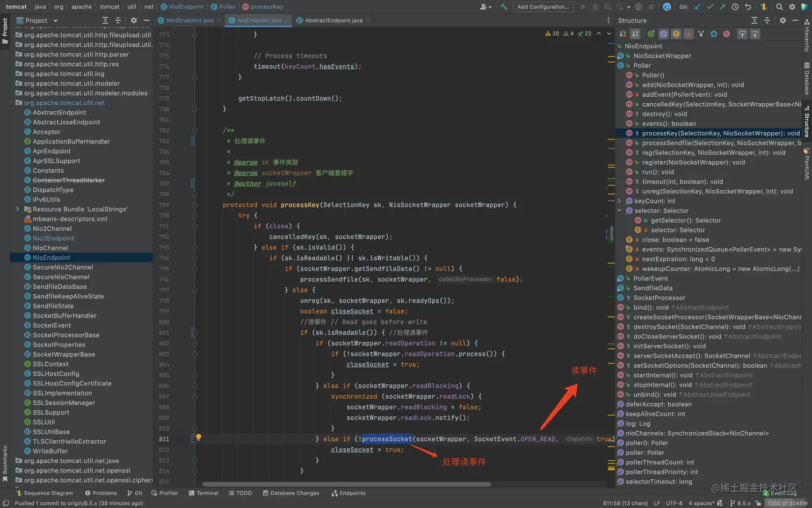Screen dimensions: 812x508
Task: Open the Problems tool window
Action: tap(101, 493)
